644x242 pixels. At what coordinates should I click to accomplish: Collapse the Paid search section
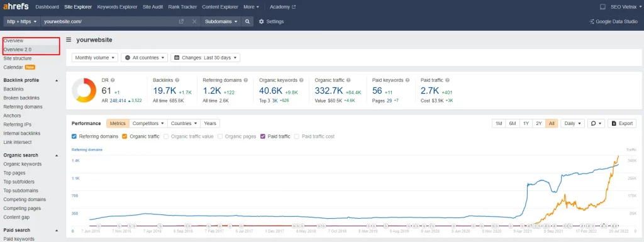click(x=57, y=231)
